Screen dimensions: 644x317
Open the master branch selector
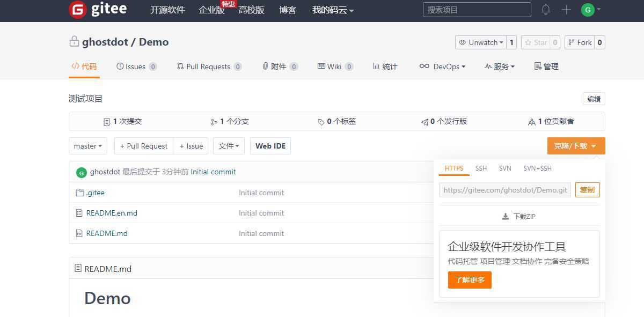88,146
